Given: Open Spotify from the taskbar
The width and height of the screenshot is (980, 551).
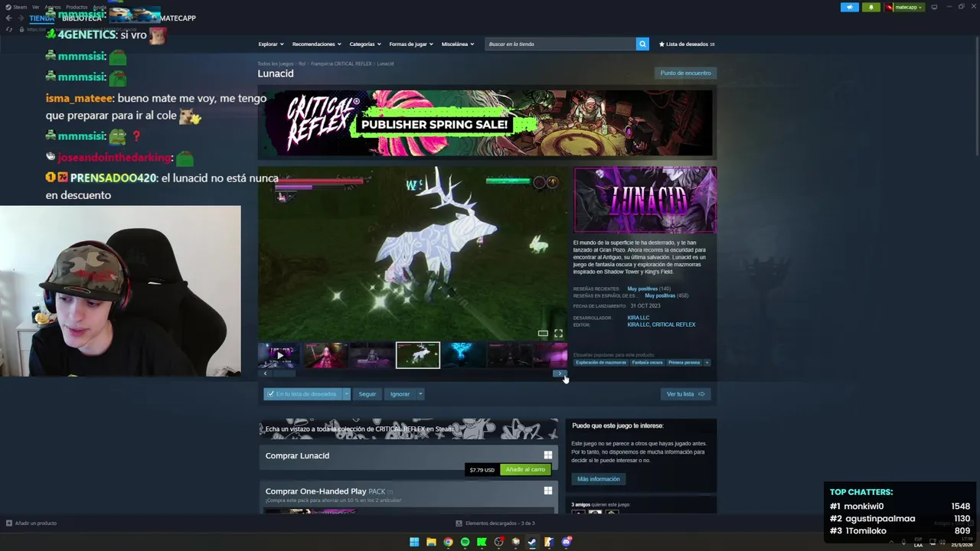Looking at the screenshot, I should (x=465, y=542).
